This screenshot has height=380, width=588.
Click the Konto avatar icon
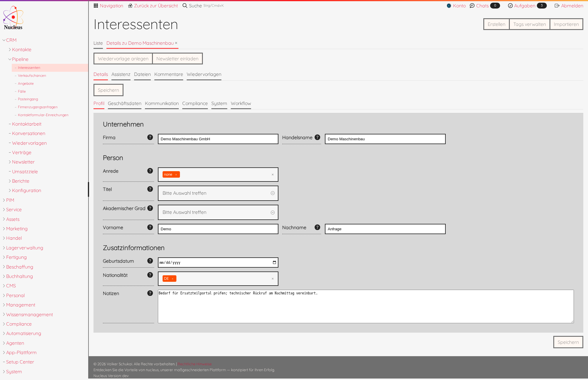point(449,6)
